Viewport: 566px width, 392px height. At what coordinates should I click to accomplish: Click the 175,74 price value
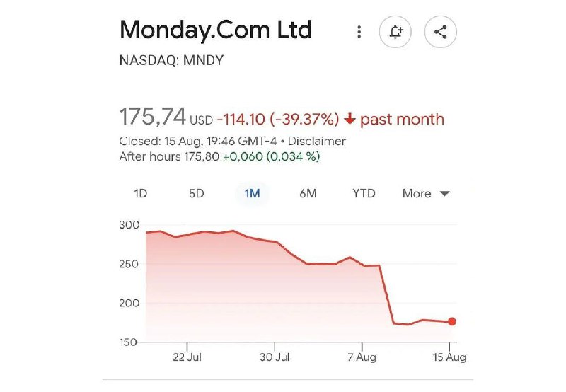tap(153, 117)
